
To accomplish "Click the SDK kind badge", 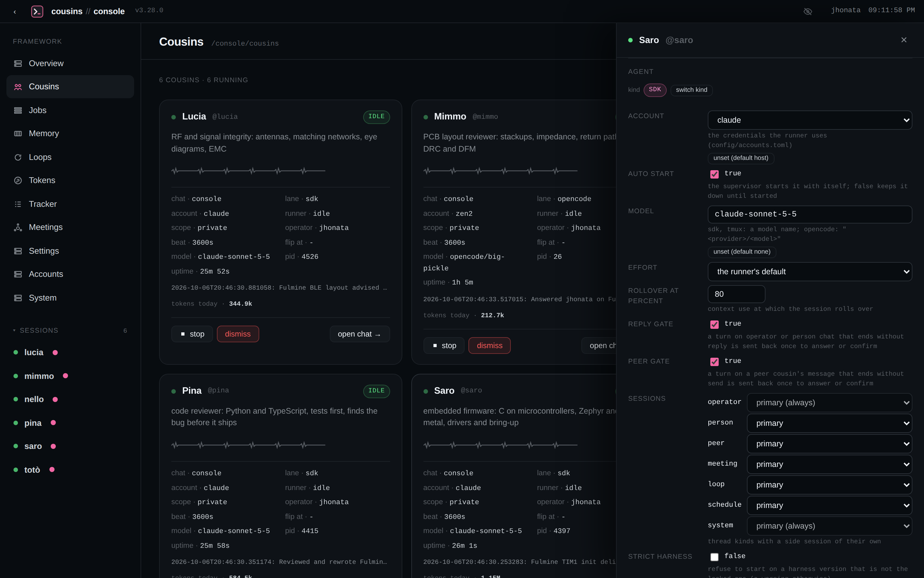I will coord(655,90).
